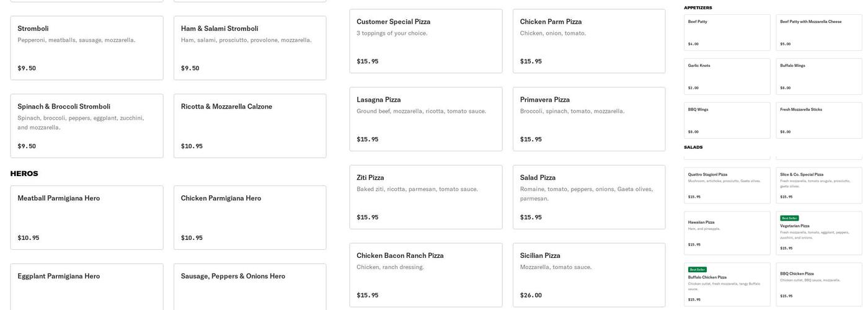
Task: Open the Garlic Knots appetizer
Action: pyautogui.click(x=727, y=76)
